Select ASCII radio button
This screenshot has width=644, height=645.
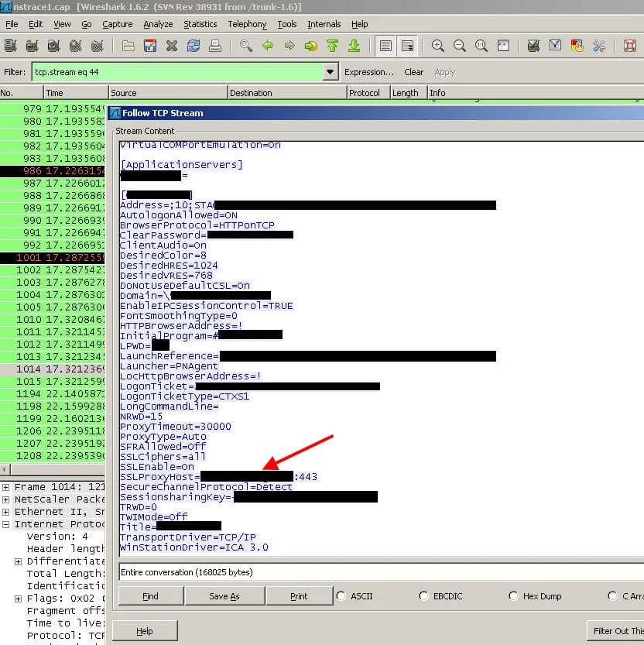pyautogui.click(x=341, y=595)
